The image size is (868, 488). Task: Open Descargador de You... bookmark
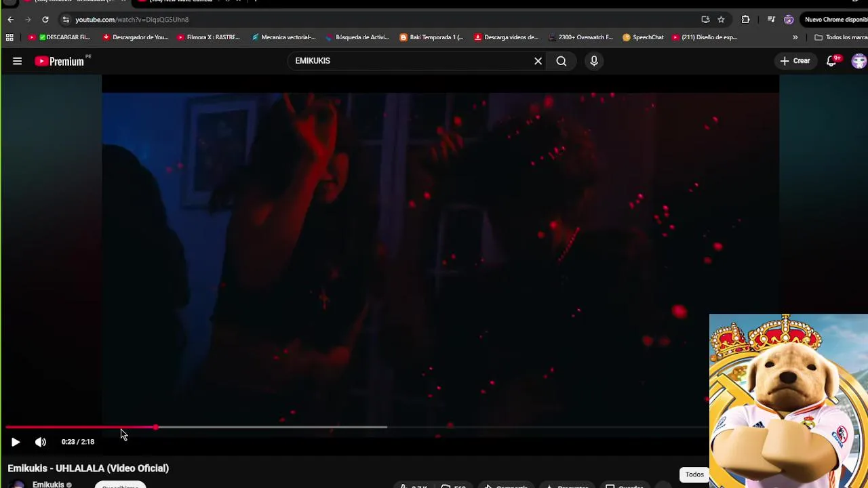click(x=135, y=37)
